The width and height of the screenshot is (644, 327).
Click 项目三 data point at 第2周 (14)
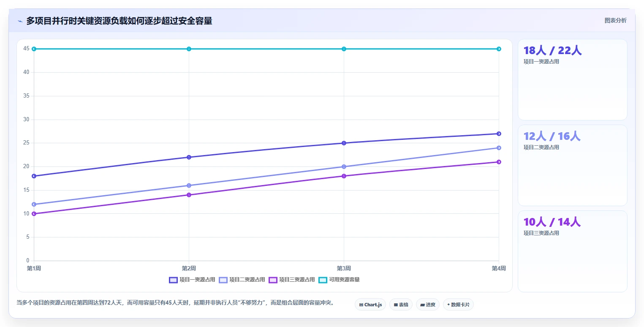tap(189, 195)
